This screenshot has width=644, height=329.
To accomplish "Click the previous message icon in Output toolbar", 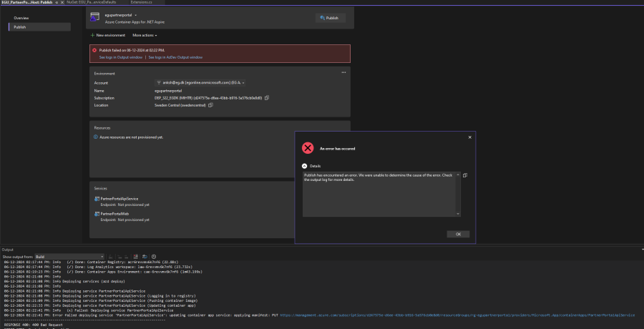I will [119, 257].
